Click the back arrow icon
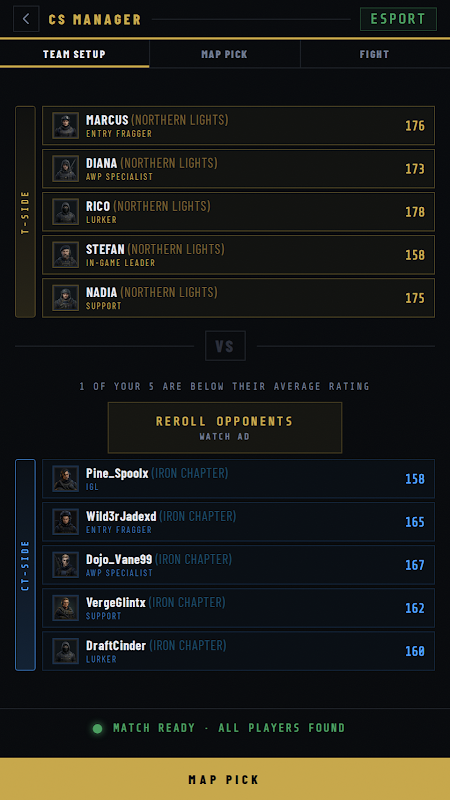 coord(26,19)
